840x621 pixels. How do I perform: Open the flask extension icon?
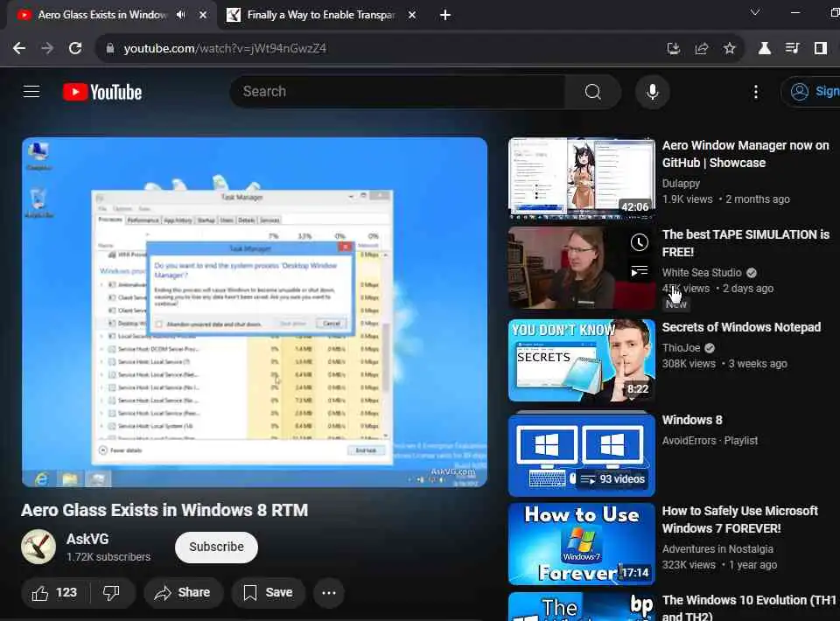click(765, 49)
